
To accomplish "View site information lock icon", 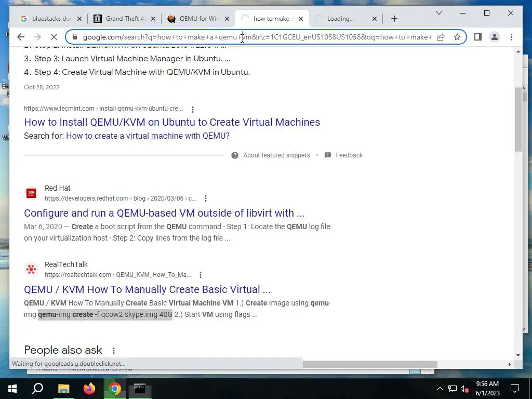I will pyautogui.click(x=75, y=37).
